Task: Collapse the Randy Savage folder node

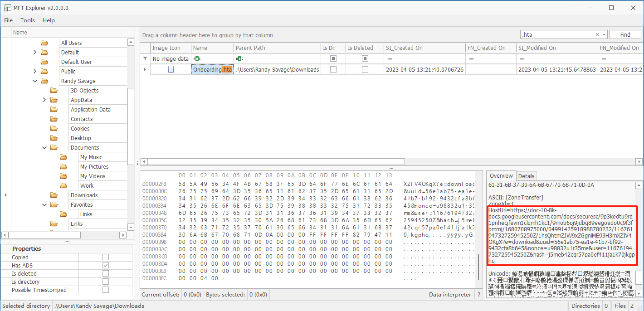Action: click(35, 81)
